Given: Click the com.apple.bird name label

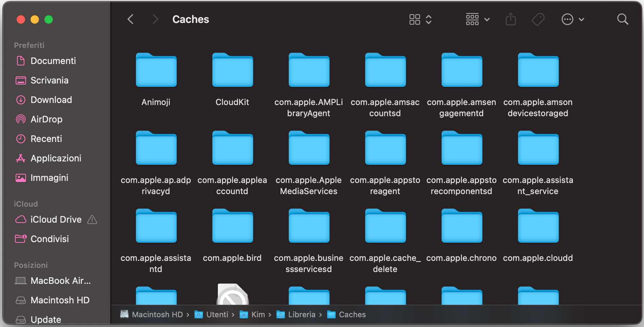Looking at the screenshot, I should (x=232, y=258).
